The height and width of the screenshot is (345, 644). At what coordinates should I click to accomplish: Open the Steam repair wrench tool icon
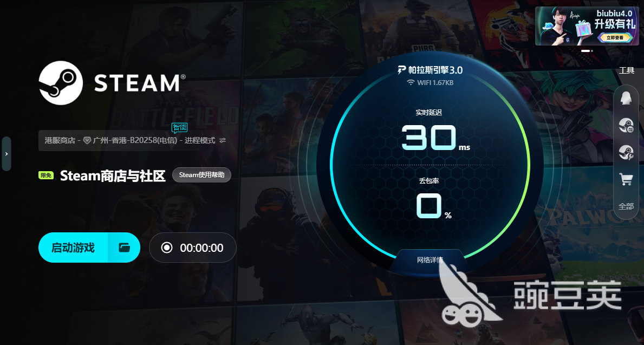pos(626,152)
